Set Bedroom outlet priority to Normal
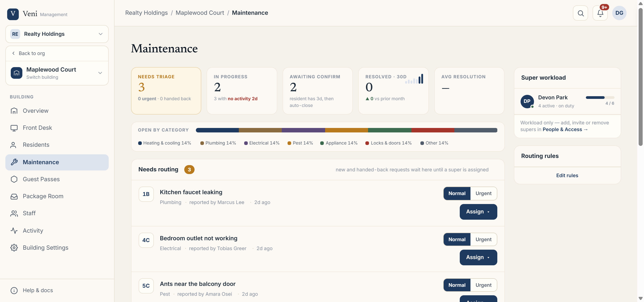Image resolution: width=644 pixels, height=302 pixels. (x=457, y=239)
